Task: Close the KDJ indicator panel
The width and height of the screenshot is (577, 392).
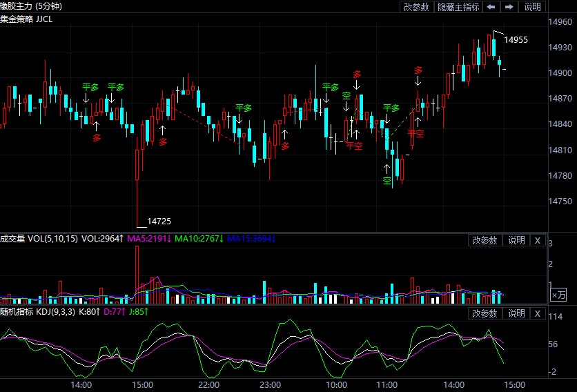Action: [537, 313]
